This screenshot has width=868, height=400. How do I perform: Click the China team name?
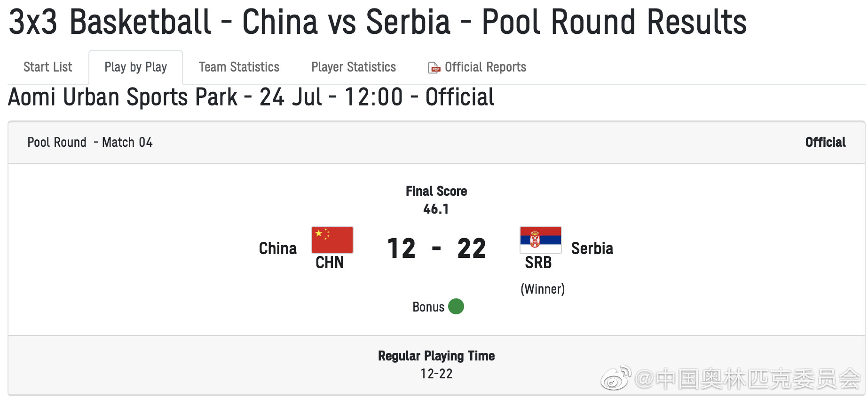click(x=277, y=248)
